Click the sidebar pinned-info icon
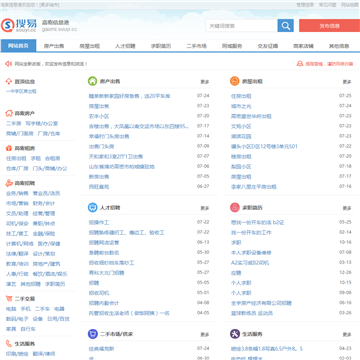 pyautogui.click(x=9, y=81)
